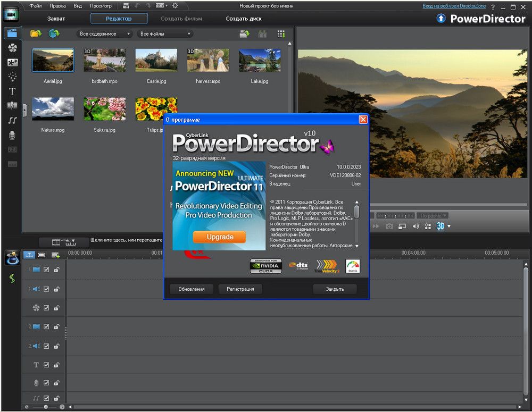
Task: Click the snapshot camera icon under preview
Action: [389, 226]
